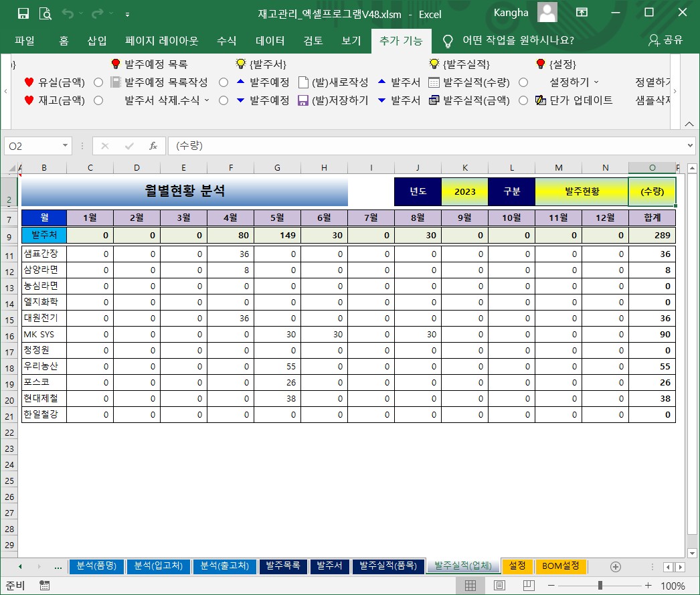The height and width of the screenshot is (595, 700).
Task: Click the Undo arrow icon
Action: [x=68, y=14]
